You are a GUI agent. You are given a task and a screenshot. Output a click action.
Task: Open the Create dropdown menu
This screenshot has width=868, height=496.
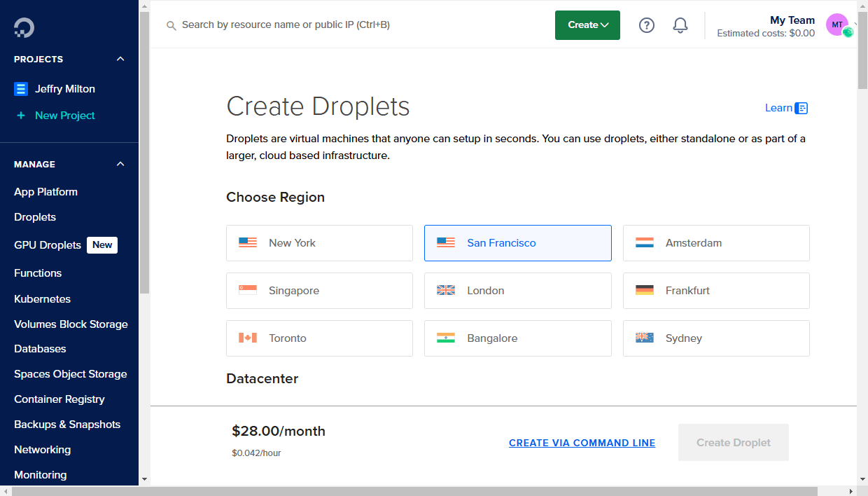click(587, 25)
